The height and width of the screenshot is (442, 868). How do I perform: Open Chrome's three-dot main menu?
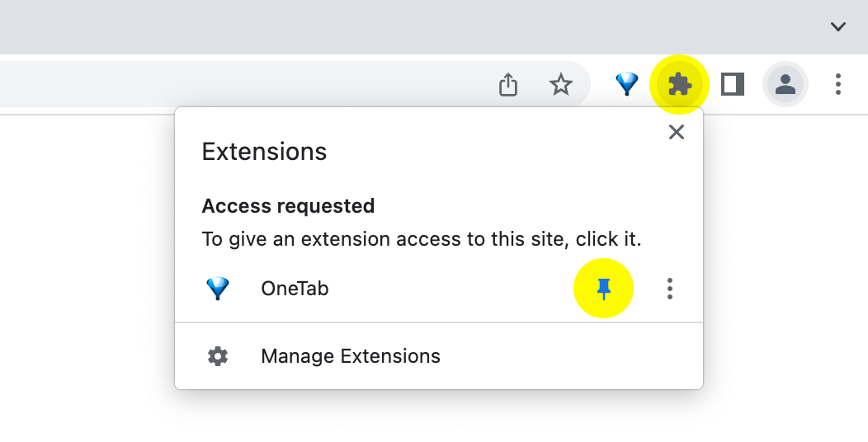click(x=838, y=84)
